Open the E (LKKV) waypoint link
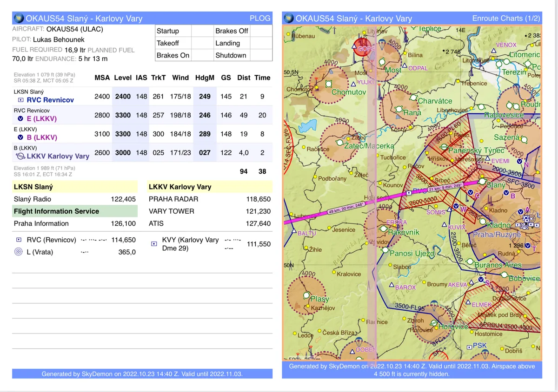The width and height of the screenshot is (558, 392). pos(41,118)
